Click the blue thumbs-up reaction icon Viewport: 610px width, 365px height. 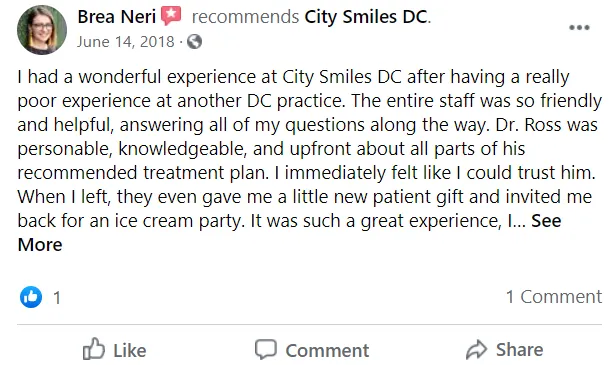point(31,297)
